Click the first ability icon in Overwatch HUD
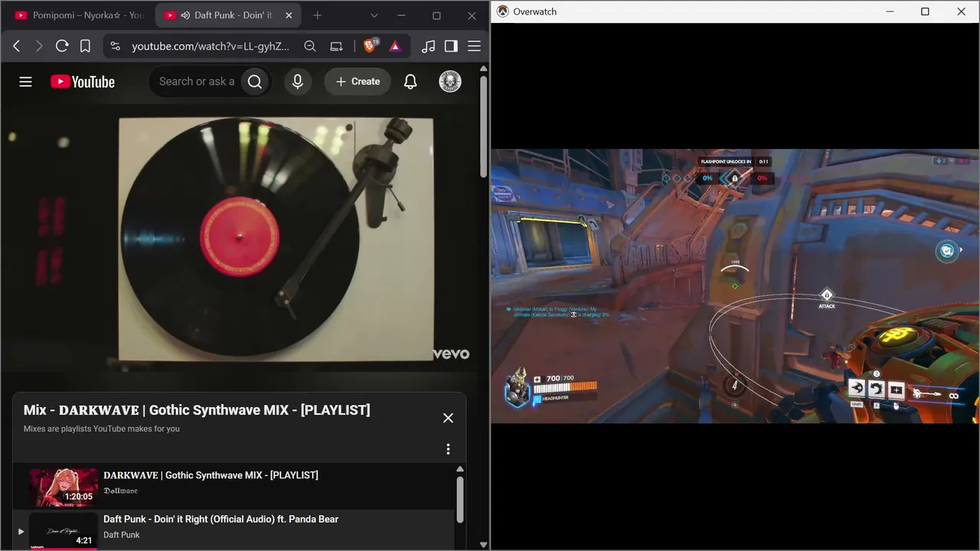980x551 pixels. point(857,390)
